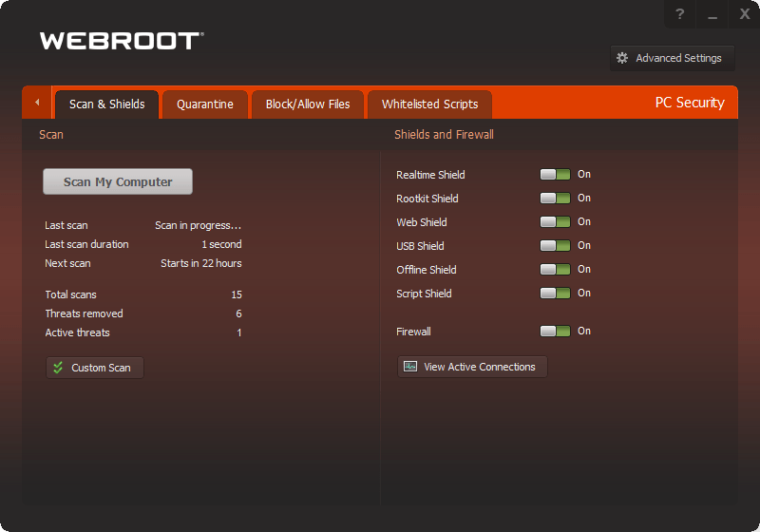Click the 'Starts in 22 hours' value
Image resolution: width=760 pixels, height=532 pixels.
(201, 263)
